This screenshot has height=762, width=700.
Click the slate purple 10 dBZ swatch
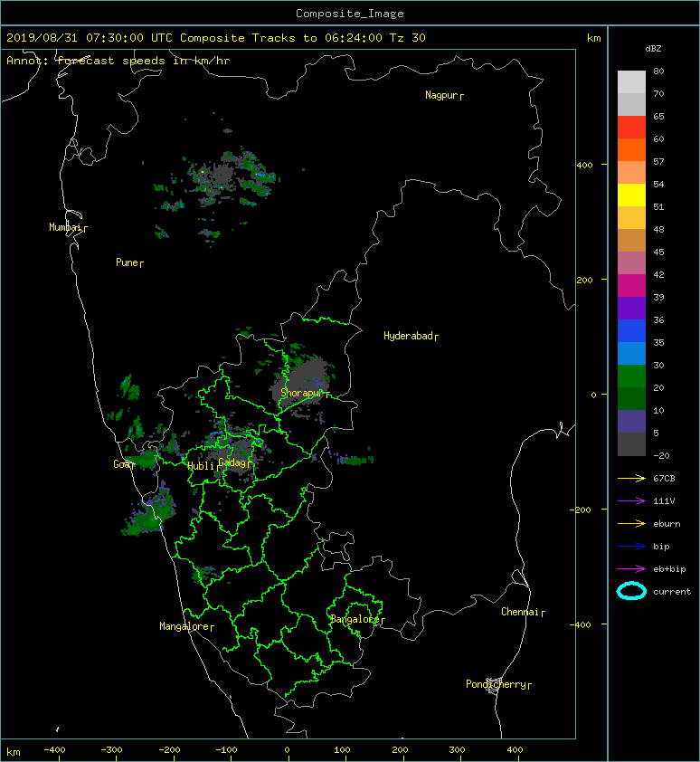(631, 421)
